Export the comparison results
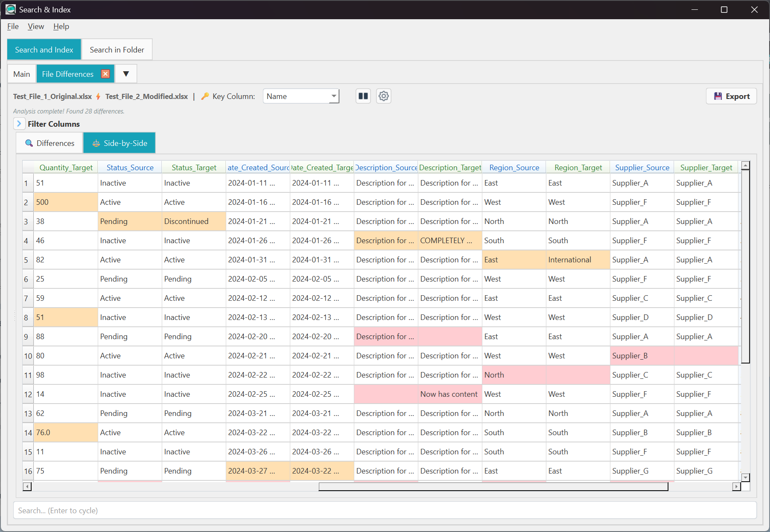This screenshot has width=770, height=532. pyautogui.click(x=731, y=96)
